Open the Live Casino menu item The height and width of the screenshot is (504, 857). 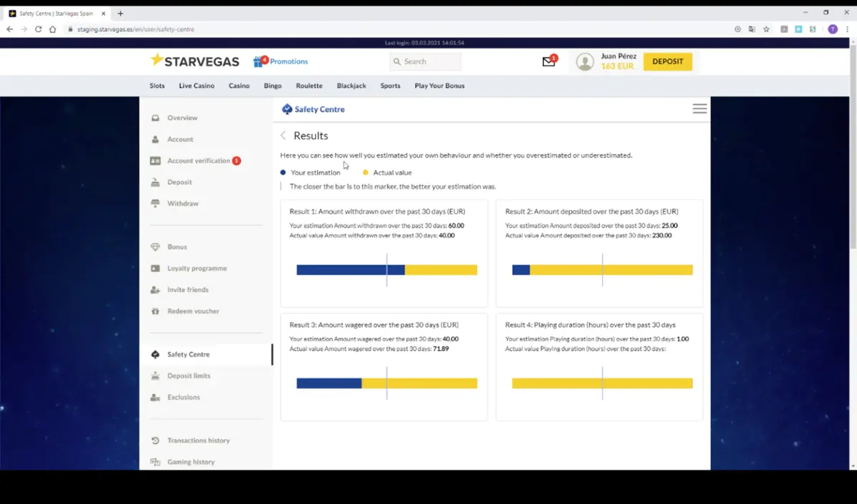196,86
